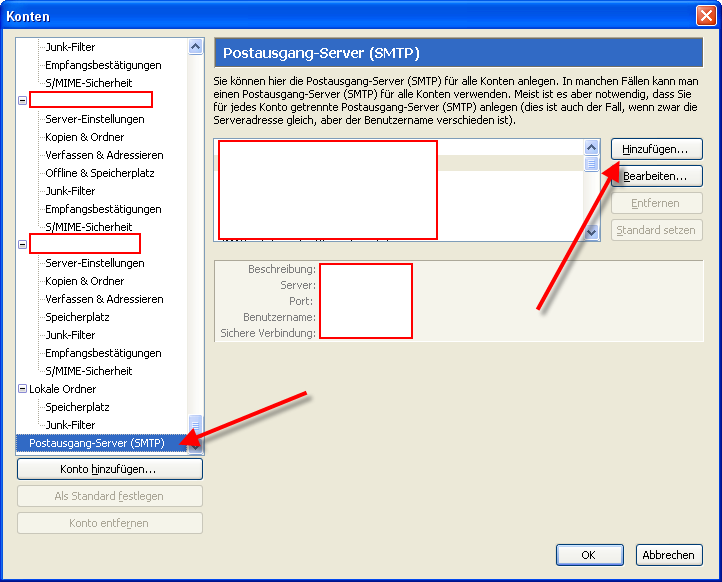The width and height of the screenshot is (722, 582).
Task: Select the Lokale Ordner entry
Action: 63,389
